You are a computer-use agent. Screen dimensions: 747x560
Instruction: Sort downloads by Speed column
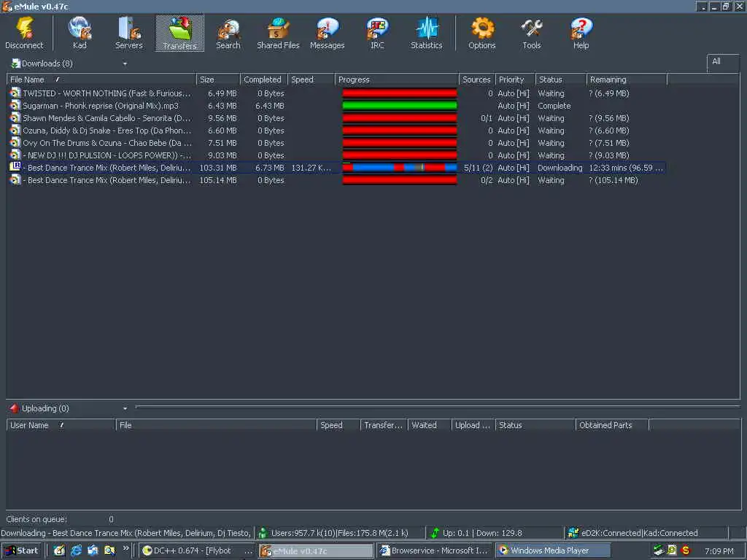point(311,79)
